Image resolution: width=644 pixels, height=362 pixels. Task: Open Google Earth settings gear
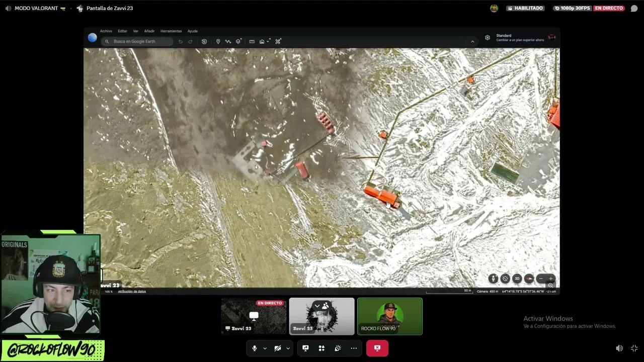488,38
